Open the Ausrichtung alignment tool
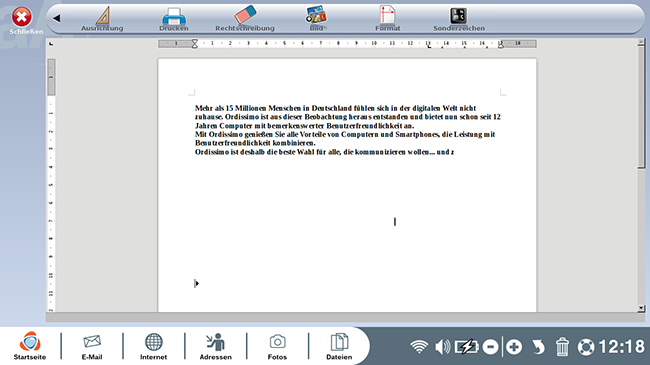 102,19
